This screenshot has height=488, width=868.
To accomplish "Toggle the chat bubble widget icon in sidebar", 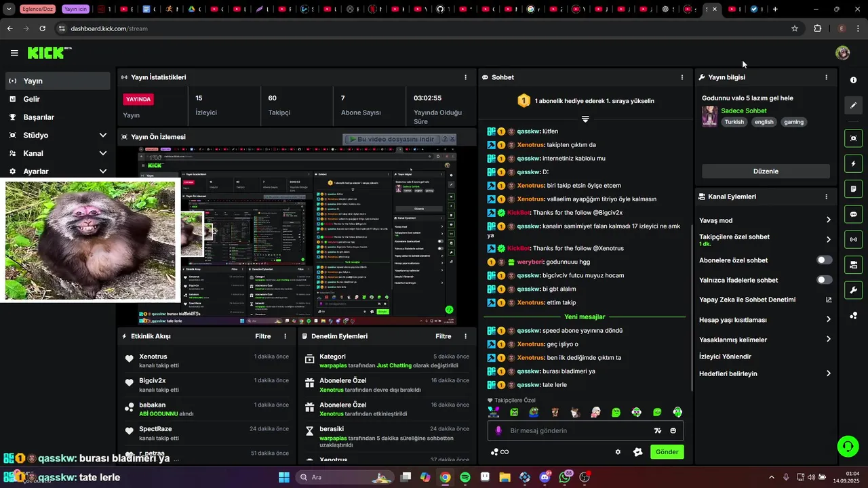I will pyautogui.click(x=853, y=213).
